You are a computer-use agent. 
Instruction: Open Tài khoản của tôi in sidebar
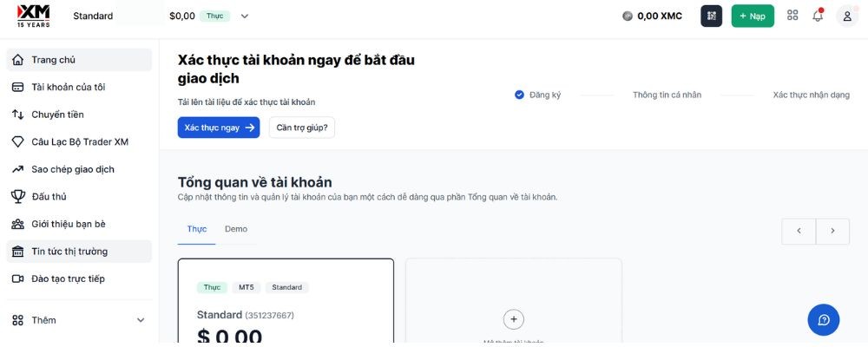pyautogui.click(x=68, y=87)
